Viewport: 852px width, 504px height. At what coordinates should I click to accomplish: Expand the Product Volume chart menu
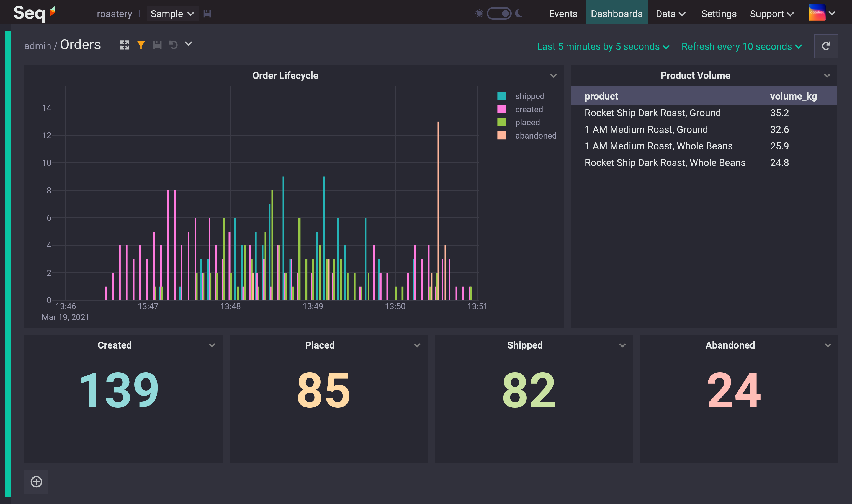pyautogui.click(x=827, y=76)
